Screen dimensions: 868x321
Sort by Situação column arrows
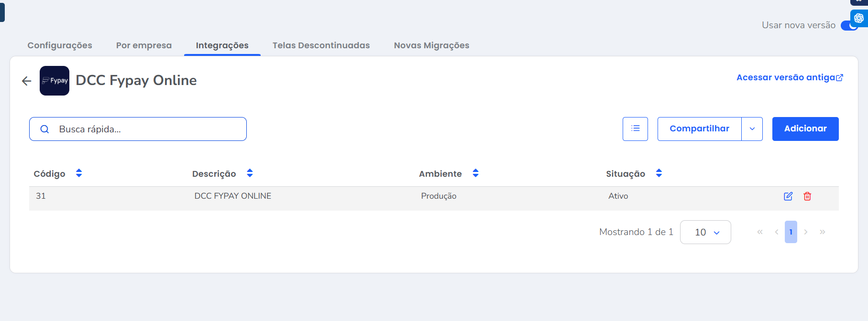click(x=659, y=173)
